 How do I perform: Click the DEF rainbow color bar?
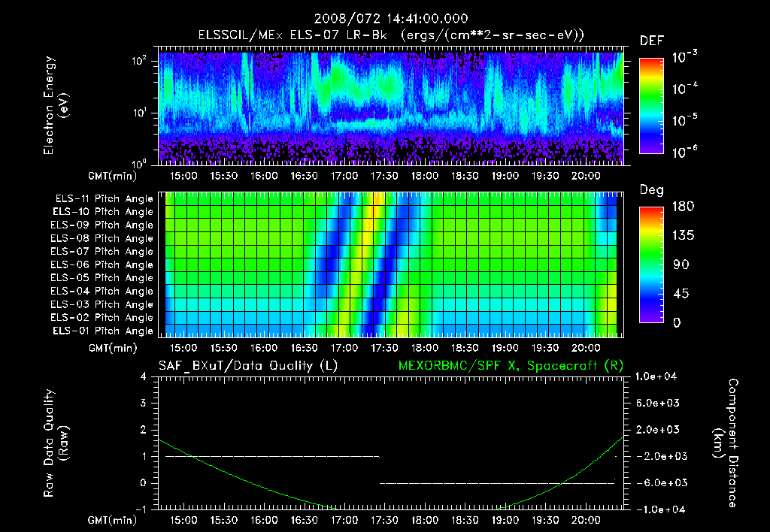click(x=651, y=105)
